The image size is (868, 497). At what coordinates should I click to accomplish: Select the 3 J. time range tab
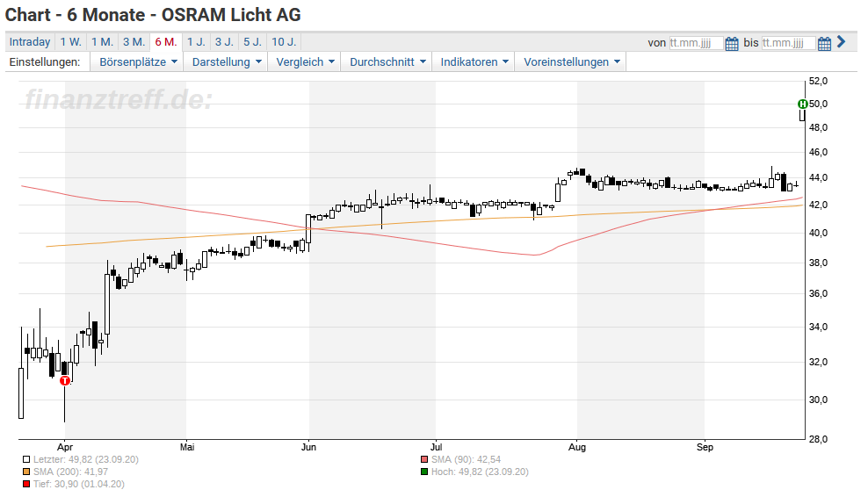(224, 42)
